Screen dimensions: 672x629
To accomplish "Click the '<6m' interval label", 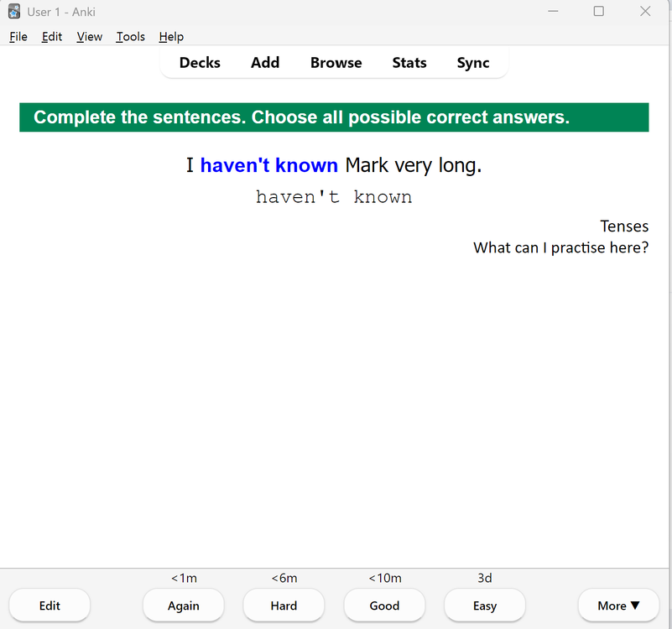I will pos(284,578).
